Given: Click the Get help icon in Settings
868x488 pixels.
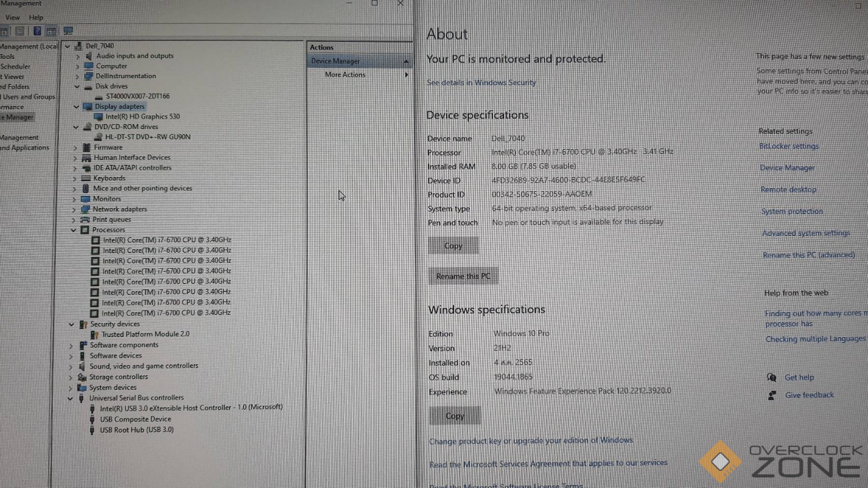Looking at the screenshot, I should point(771,377).
